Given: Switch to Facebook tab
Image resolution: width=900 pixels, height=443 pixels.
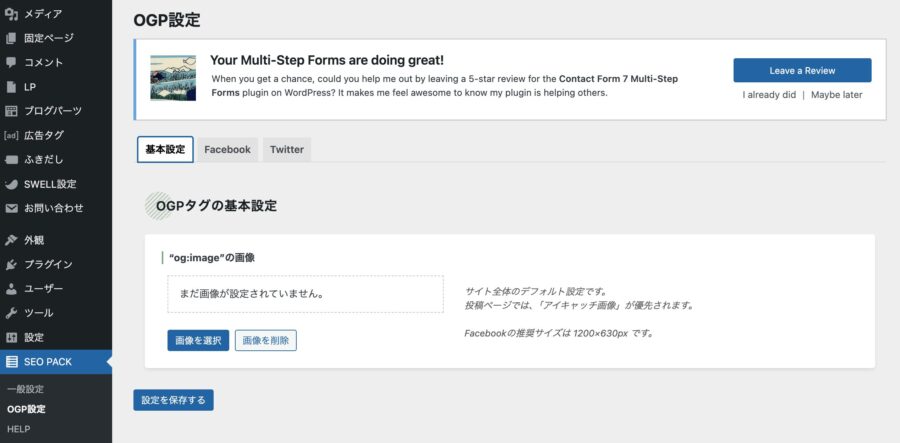Looking at the screenshot, I should [227, 150].
